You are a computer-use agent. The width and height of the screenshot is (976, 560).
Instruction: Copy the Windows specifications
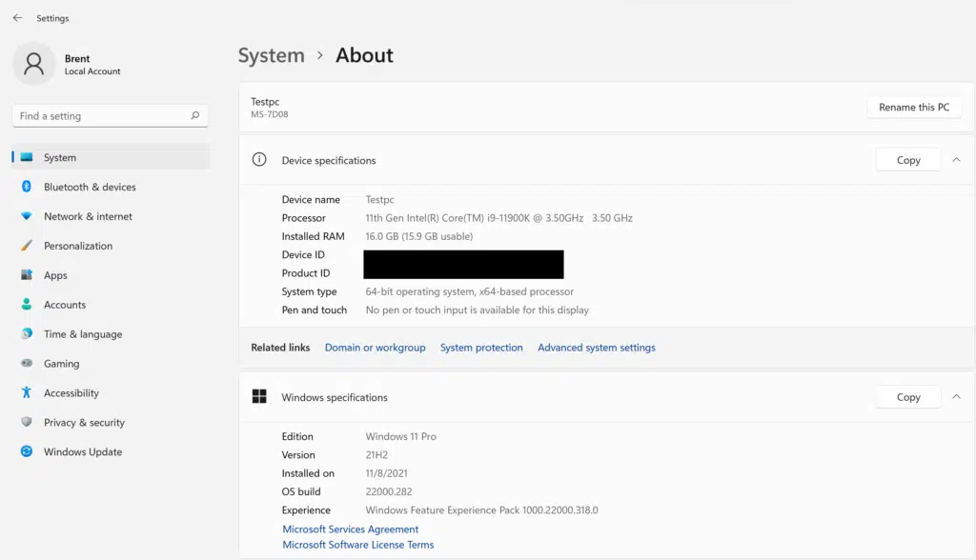pos(908,397)
